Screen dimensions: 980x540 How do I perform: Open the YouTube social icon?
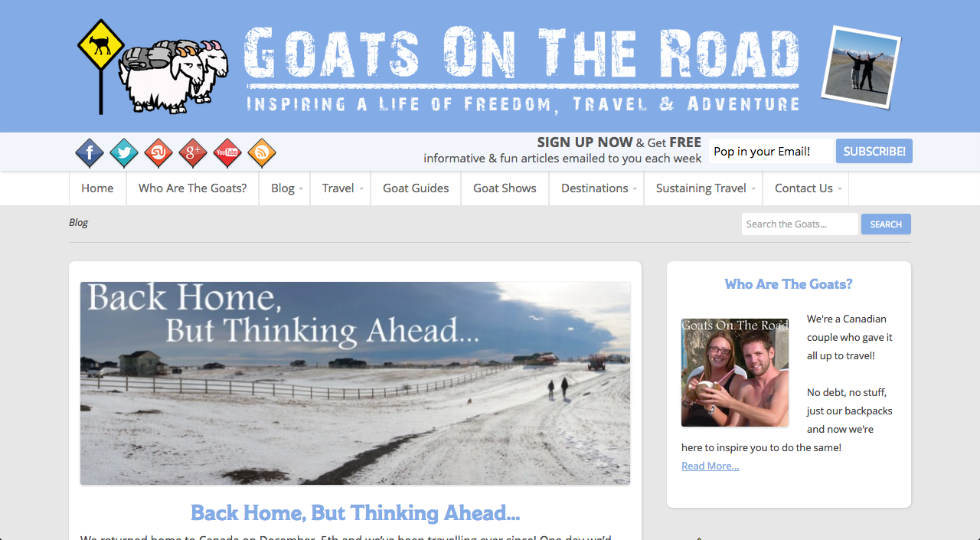pos(227,153)
